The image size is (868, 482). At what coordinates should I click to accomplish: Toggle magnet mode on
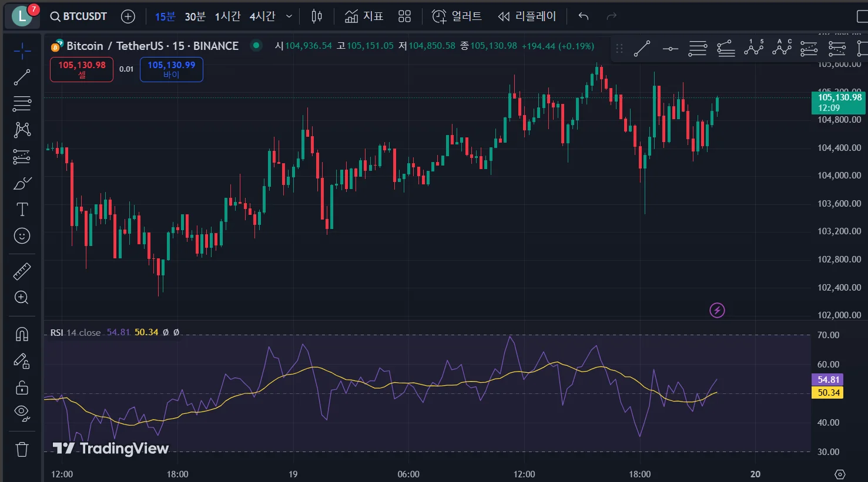(x=22, y=334)
